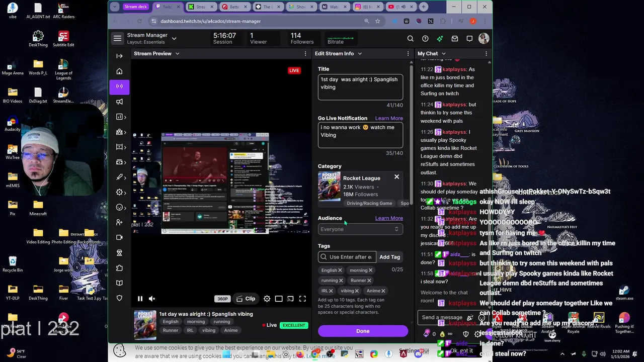644x362 pixels.
Task: Click the Add Tag button
Action: pyautogui.click(x=389, y=257)
